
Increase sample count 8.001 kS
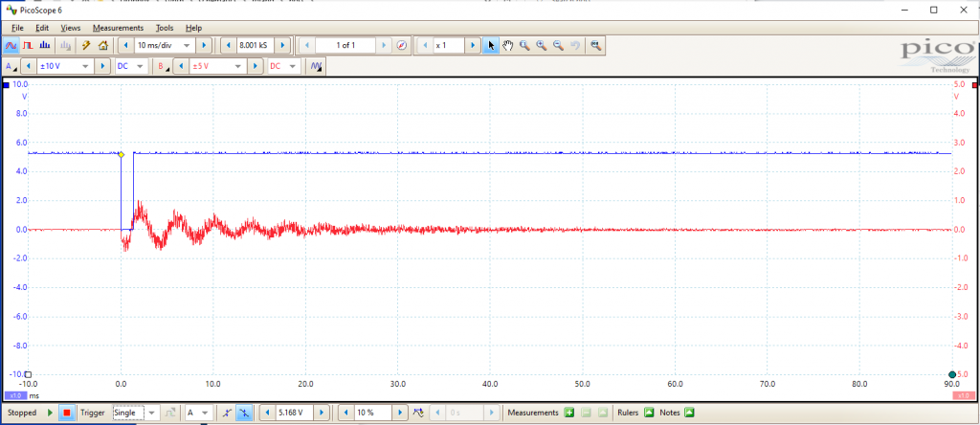click(283, 46)
